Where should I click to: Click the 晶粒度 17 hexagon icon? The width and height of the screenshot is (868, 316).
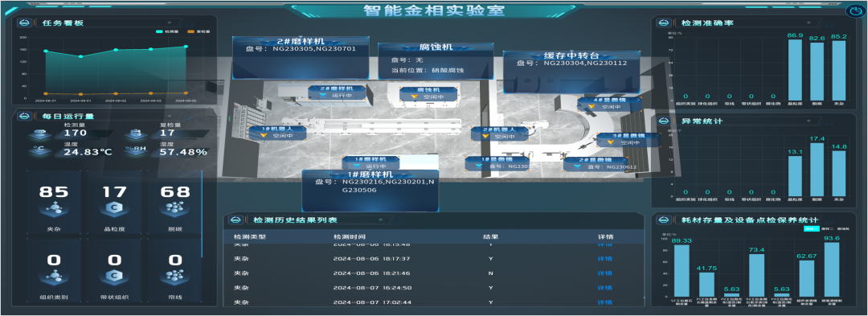point(115,209)
